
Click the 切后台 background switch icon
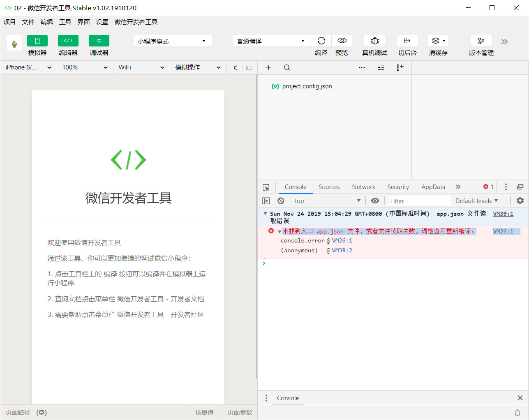(x=407, y=41)
